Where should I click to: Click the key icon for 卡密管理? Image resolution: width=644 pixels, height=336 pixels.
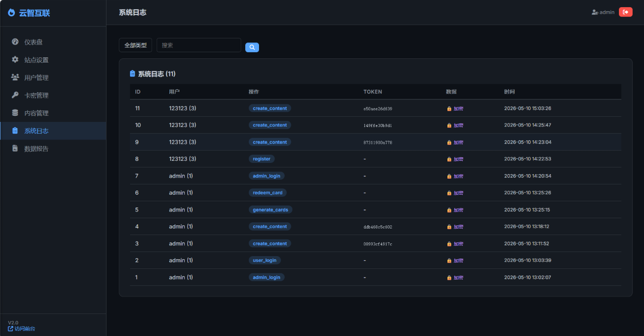pos(15,95)
